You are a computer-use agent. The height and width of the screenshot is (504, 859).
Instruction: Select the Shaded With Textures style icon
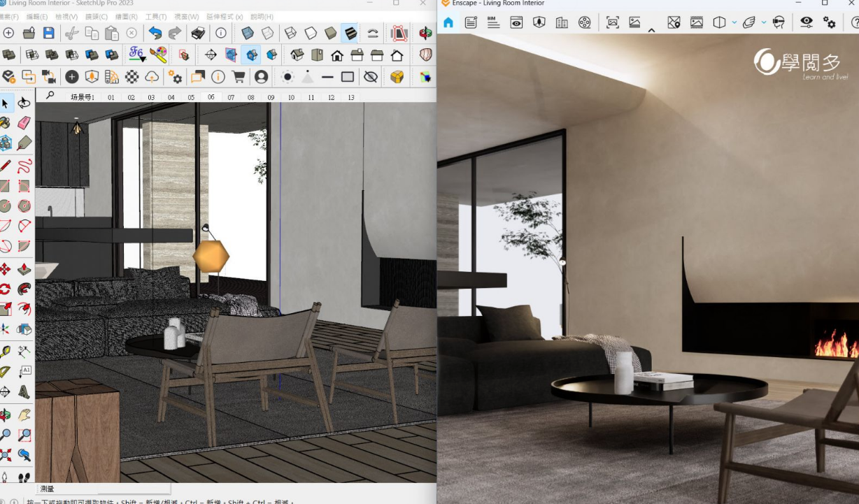coord(350,33)
